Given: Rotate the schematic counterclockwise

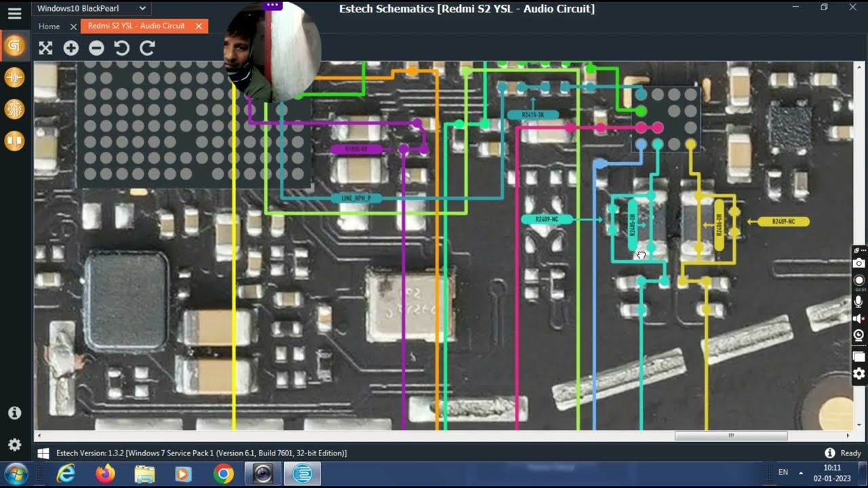Looking at the screenshot, I should point(122,47).
